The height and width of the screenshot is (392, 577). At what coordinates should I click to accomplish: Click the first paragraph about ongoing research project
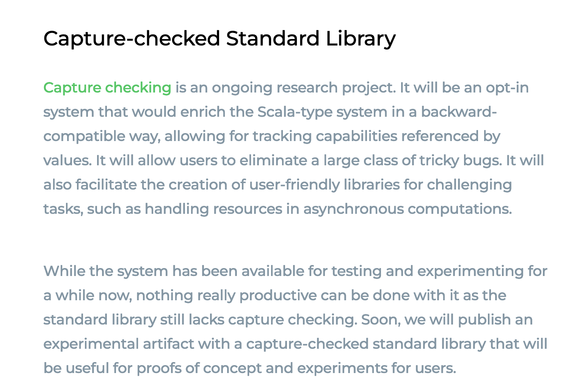(x=294, y=148)
